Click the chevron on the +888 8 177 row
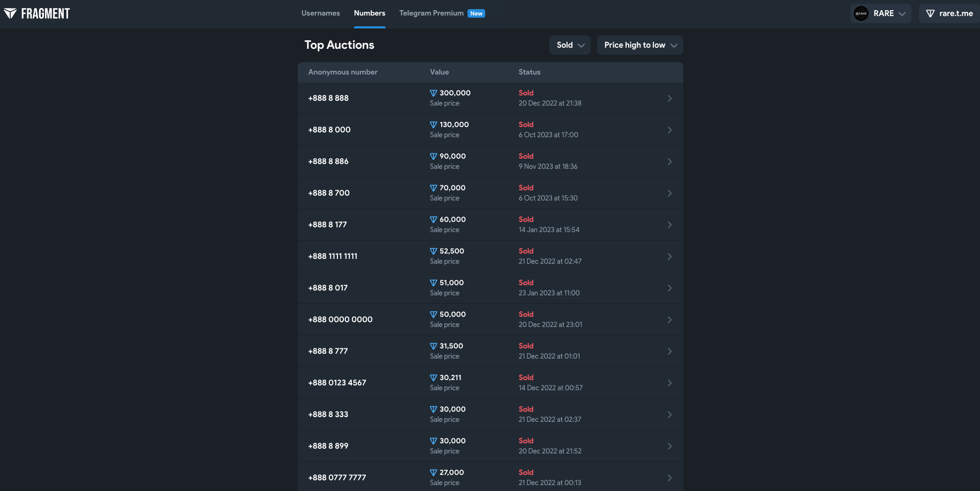This screenshot has height=491, width=980. pyautogui.click(x=669, y=225)
